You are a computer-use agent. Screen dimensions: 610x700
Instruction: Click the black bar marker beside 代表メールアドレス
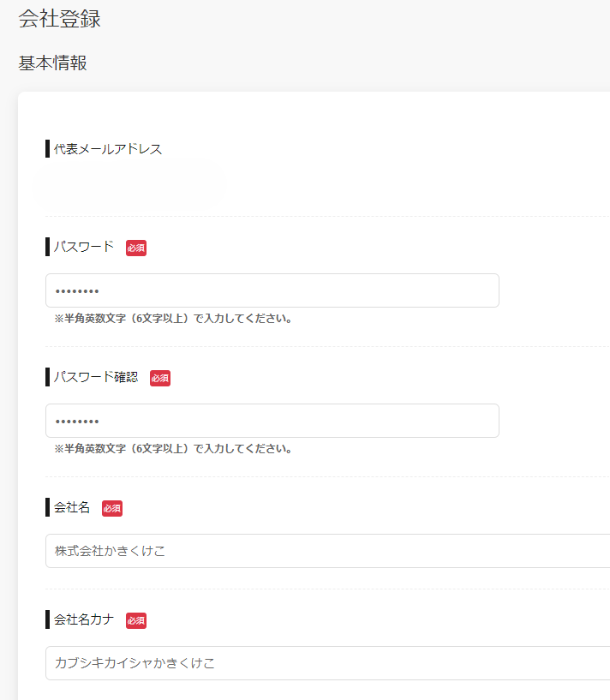[47, 149]
